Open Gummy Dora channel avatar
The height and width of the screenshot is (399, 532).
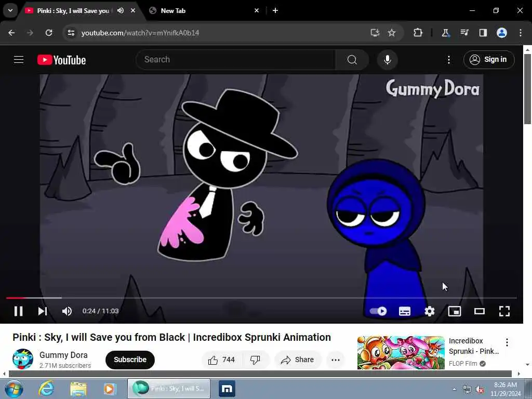pos(23,359)
